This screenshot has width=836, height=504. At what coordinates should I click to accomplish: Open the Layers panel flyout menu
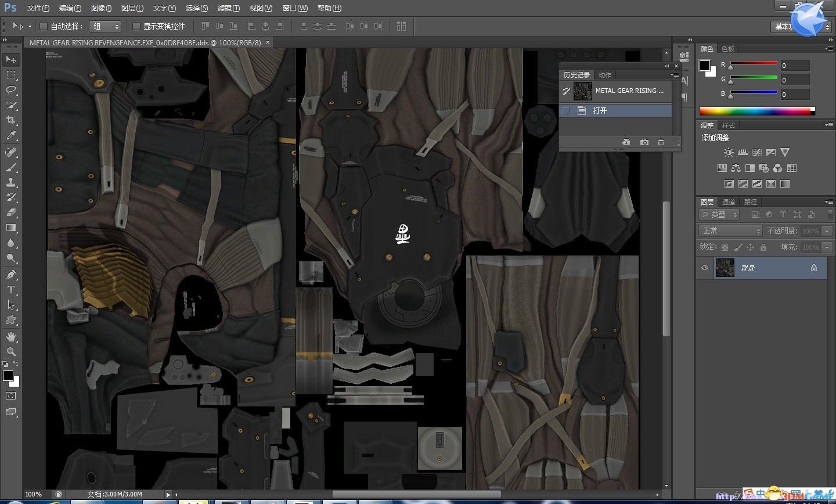[x=828, y=202]
